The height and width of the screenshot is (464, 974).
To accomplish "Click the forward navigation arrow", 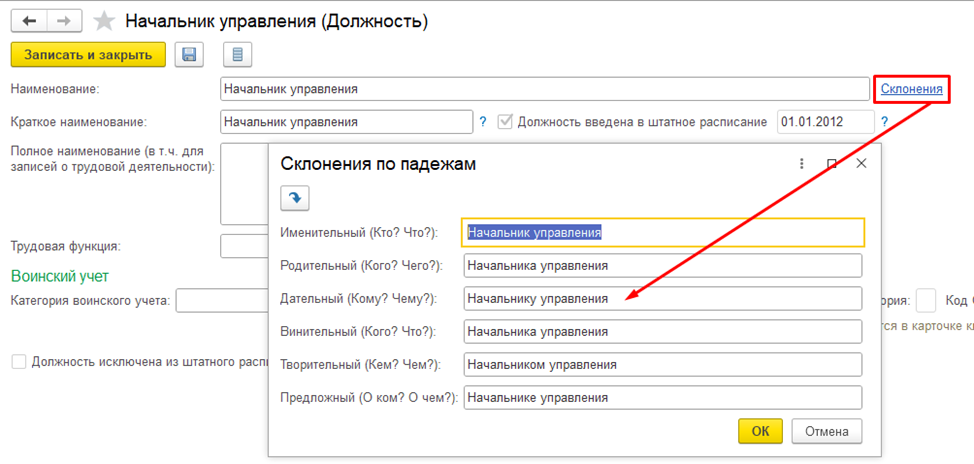I will click(63, 21).
